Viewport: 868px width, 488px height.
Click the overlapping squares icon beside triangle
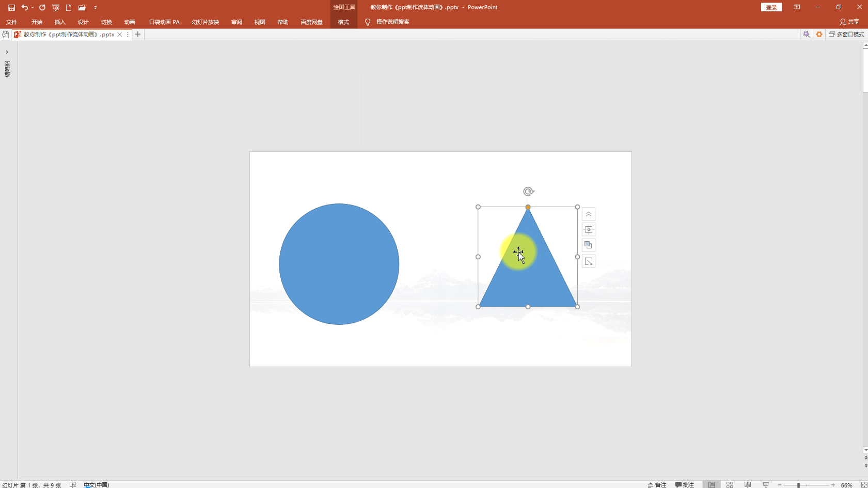(589, 245)
